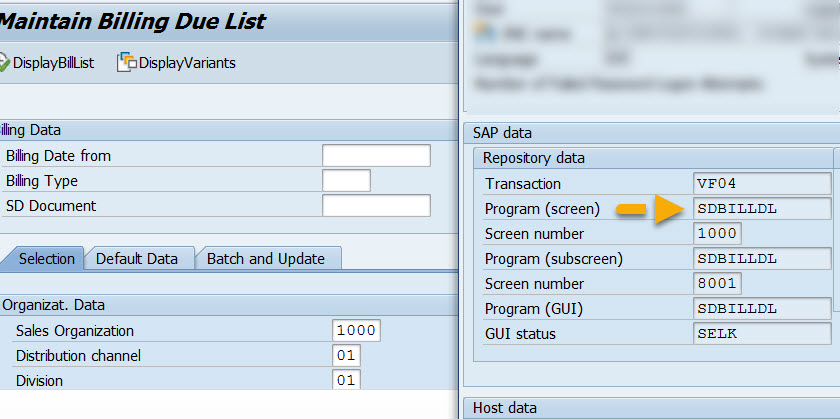This screenshot has width=840, height=419.
Task: Select the Batch and Update tab
Action: tap(265, 259)
